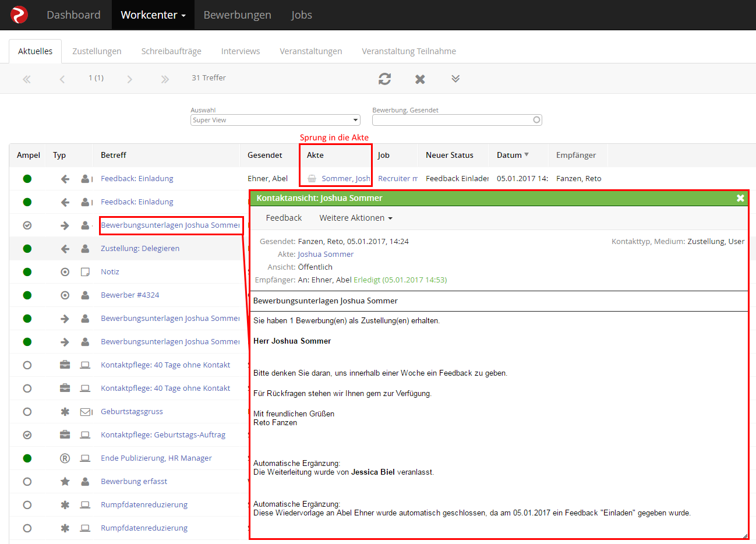The width and height of the screenshot is (756, 544).
Task: Switch to the Veranstaltungen tab
Action: pyautogui.click(x=311, y=51)
